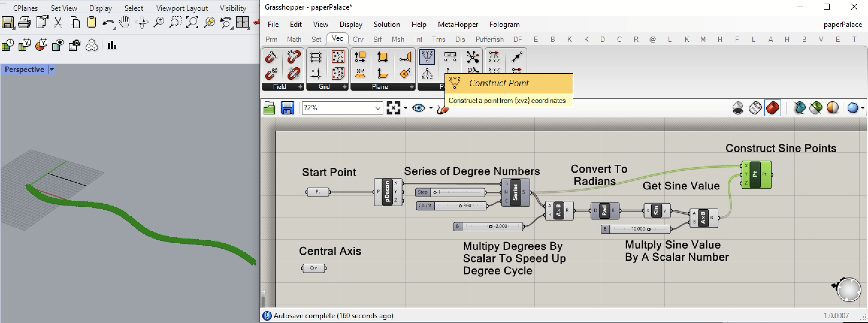
Task: Open the Grasshopper file with green folder icon
Action: click(269, 108)
